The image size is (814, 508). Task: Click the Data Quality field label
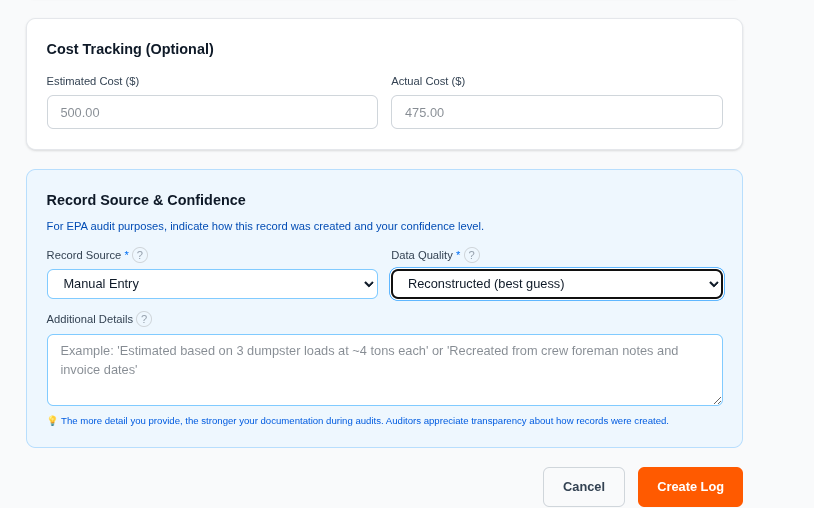point(422,255)
